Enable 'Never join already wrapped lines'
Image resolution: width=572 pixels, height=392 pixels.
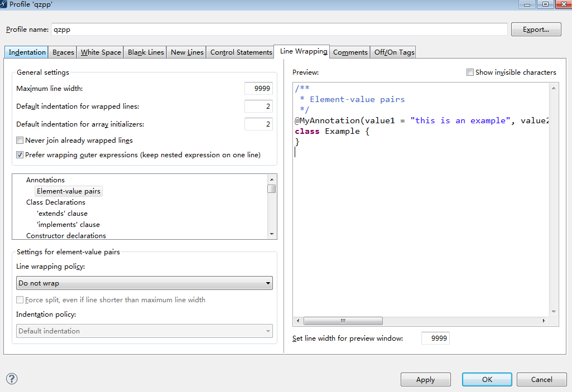coord(20,141)
